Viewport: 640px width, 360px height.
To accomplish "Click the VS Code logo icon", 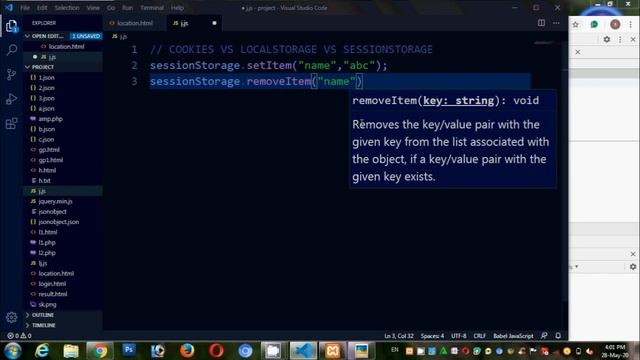I will point(9,7).
